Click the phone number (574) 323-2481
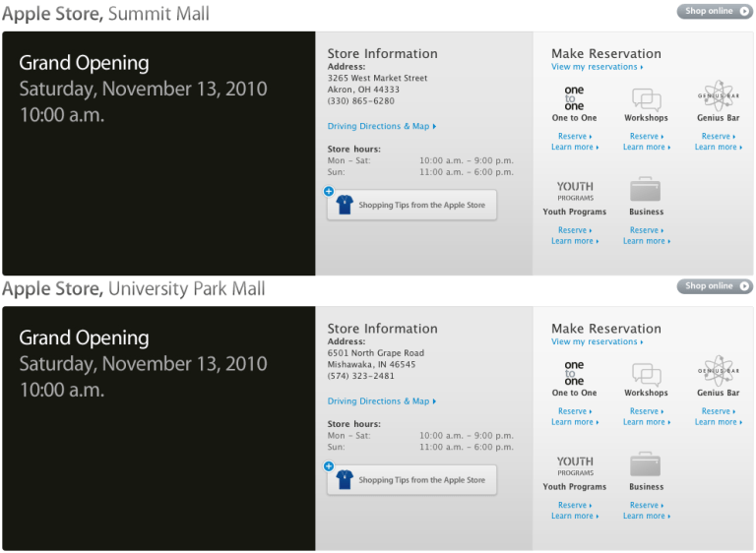Screen dimensions: 756x553 360,376
